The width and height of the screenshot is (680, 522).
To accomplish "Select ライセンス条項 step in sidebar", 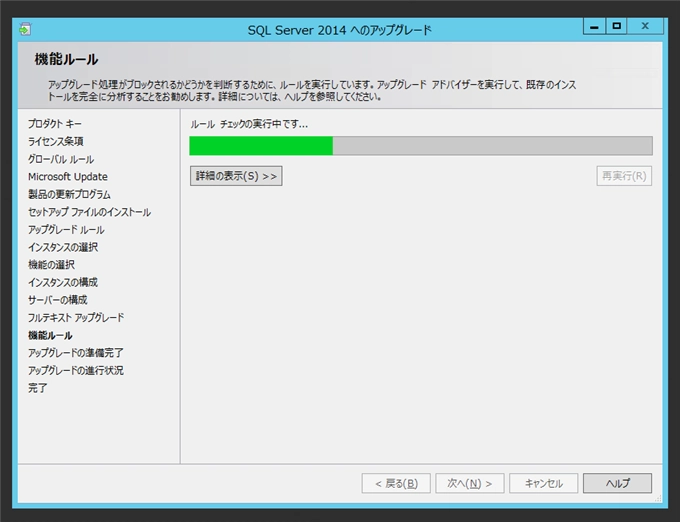I will pyautogui.click(x=56, y=141).
